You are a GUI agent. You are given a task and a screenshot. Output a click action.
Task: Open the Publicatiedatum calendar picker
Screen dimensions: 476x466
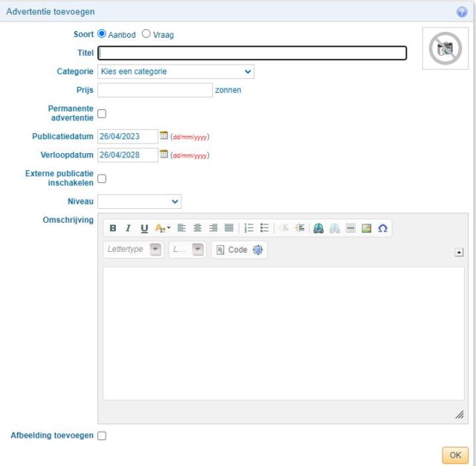click(x=164, y=135)
